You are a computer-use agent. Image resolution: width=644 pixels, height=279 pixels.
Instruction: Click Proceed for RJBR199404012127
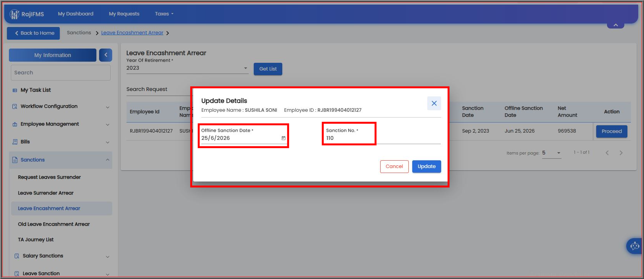tap(612, 131)
